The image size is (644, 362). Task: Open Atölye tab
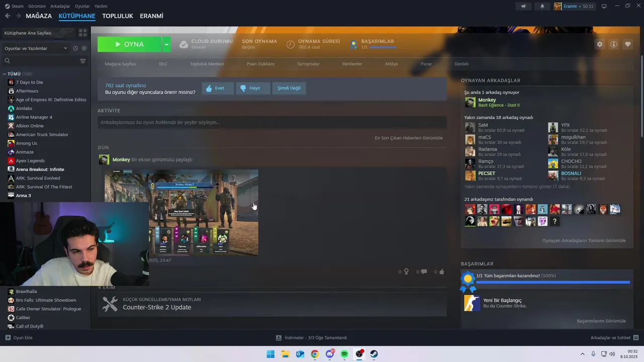(391, 64)
